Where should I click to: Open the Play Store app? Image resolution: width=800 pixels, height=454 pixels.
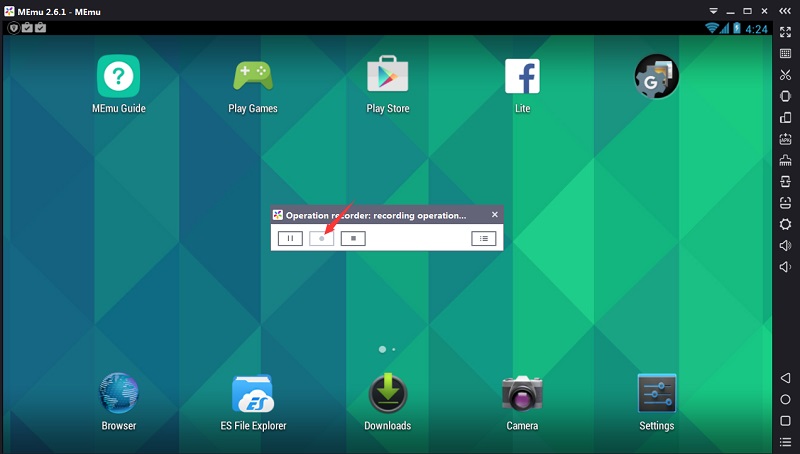pos(388,76)
